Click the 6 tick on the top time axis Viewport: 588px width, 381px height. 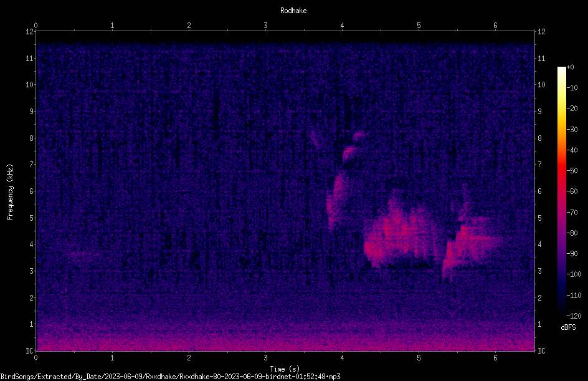coord(495,26)
